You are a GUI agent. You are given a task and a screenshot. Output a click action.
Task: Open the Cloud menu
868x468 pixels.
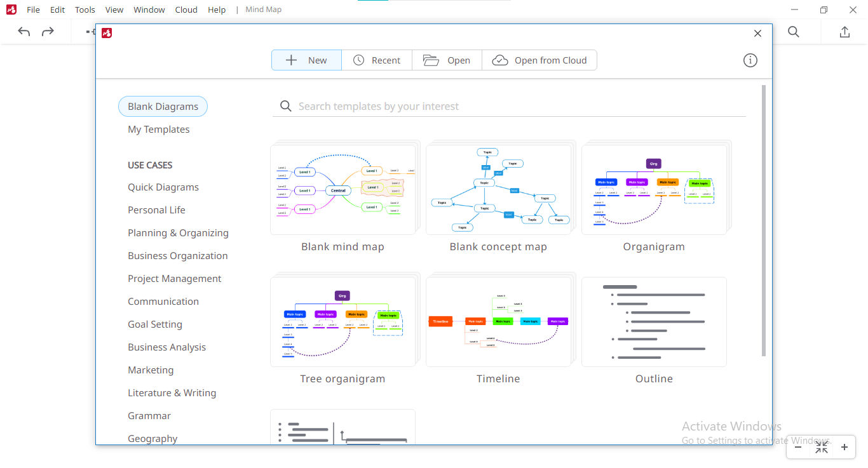click(186, 10)
